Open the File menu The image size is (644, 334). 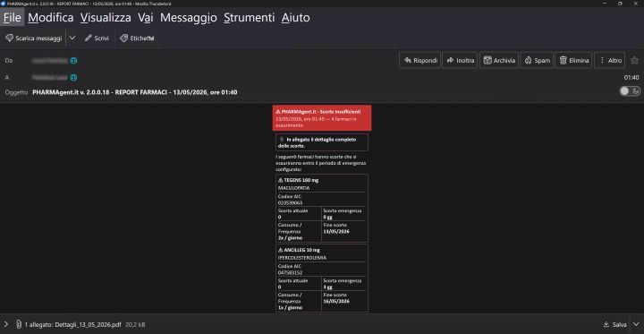[x=12, y=17]
